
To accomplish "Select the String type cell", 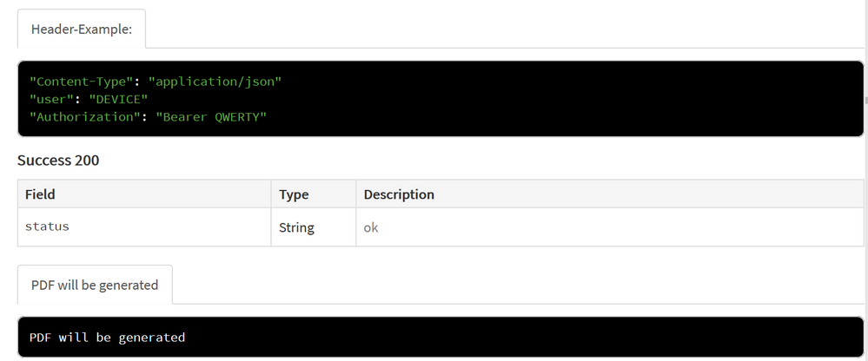I will point(296,227).
